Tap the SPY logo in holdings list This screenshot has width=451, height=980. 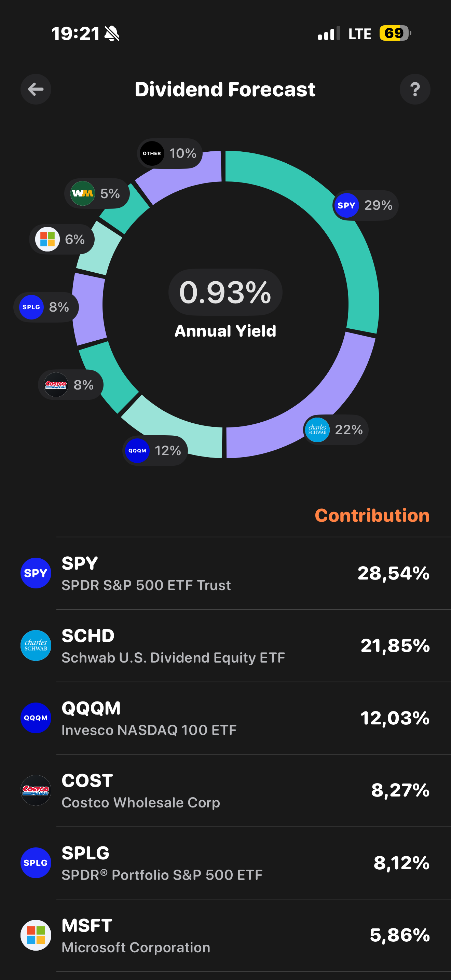[36, 573]
